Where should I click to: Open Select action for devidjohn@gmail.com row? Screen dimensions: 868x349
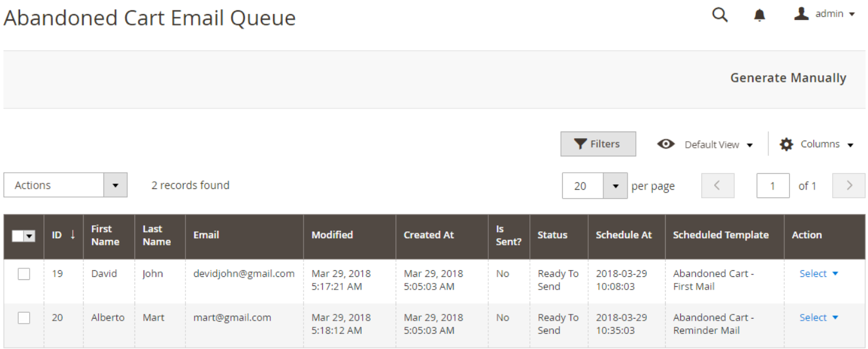[819, 274]
